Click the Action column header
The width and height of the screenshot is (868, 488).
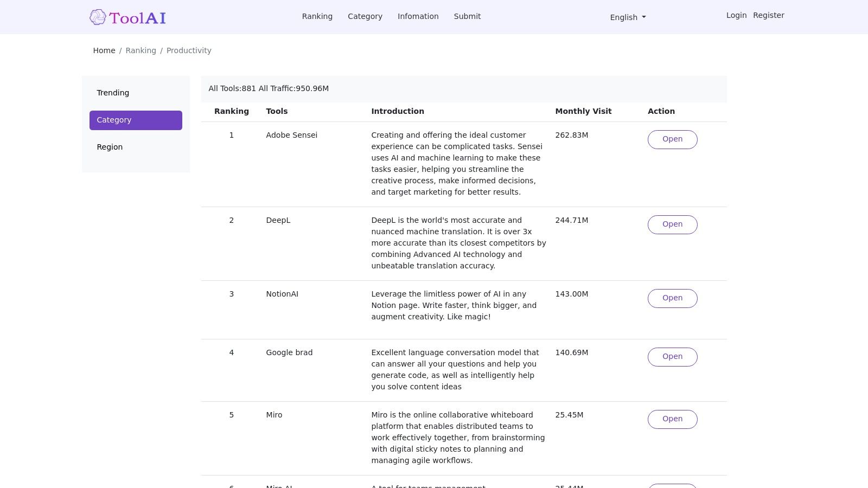pyautogui.click(x=661, y=111)
